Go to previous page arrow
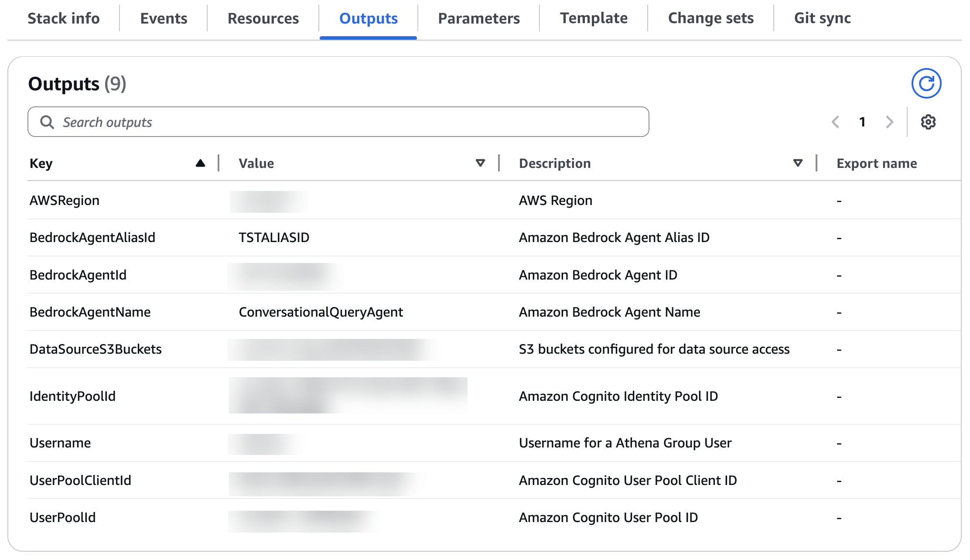 tap(835, 122)
